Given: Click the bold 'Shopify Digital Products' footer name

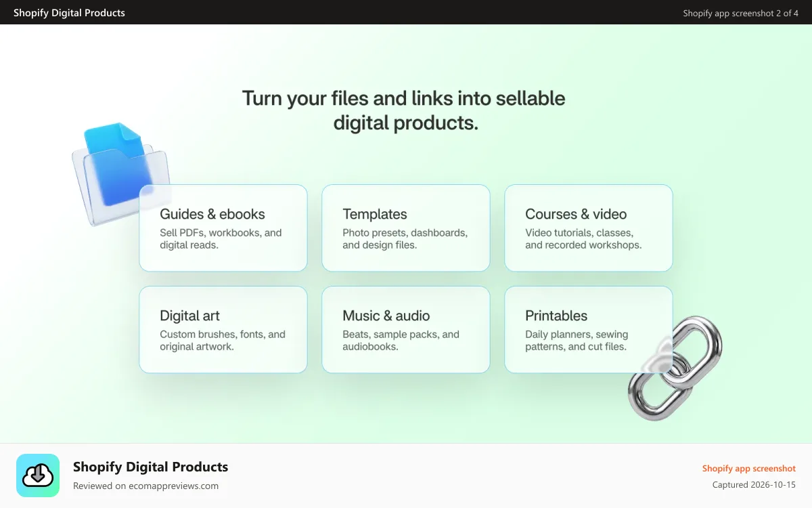Looking at the screenshot, I should pyautogui.click(x=150, y=467).
